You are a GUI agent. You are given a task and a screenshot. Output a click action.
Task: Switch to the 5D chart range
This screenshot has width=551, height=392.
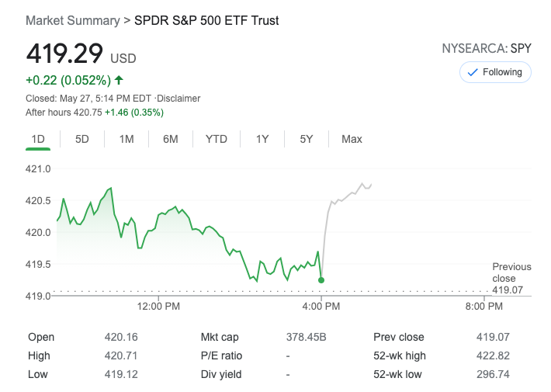82,139
